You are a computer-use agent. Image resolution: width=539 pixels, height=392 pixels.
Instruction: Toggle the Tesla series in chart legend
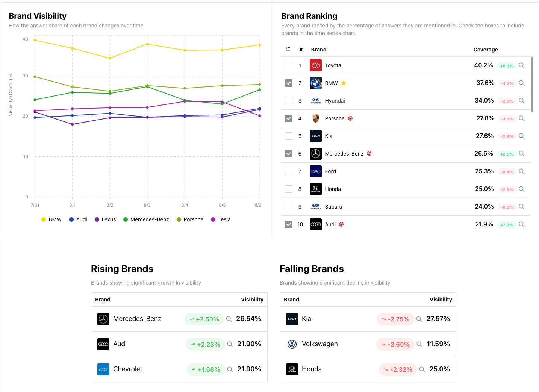pos(221,219)
